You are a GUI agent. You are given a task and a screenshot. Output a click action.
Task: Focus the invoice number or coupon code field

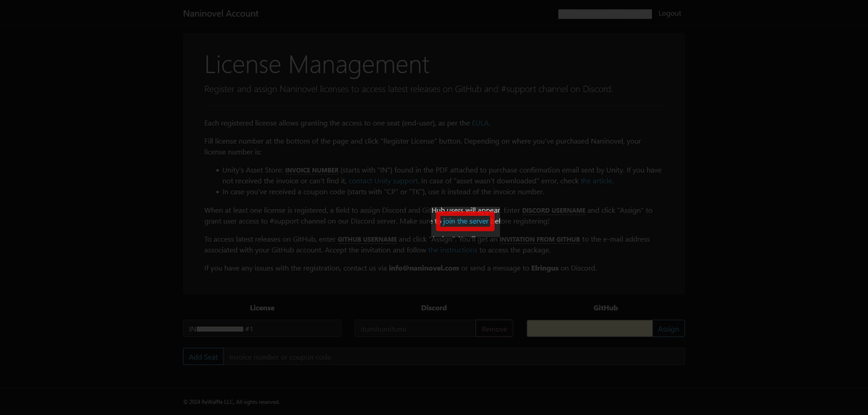pos(454,357)
